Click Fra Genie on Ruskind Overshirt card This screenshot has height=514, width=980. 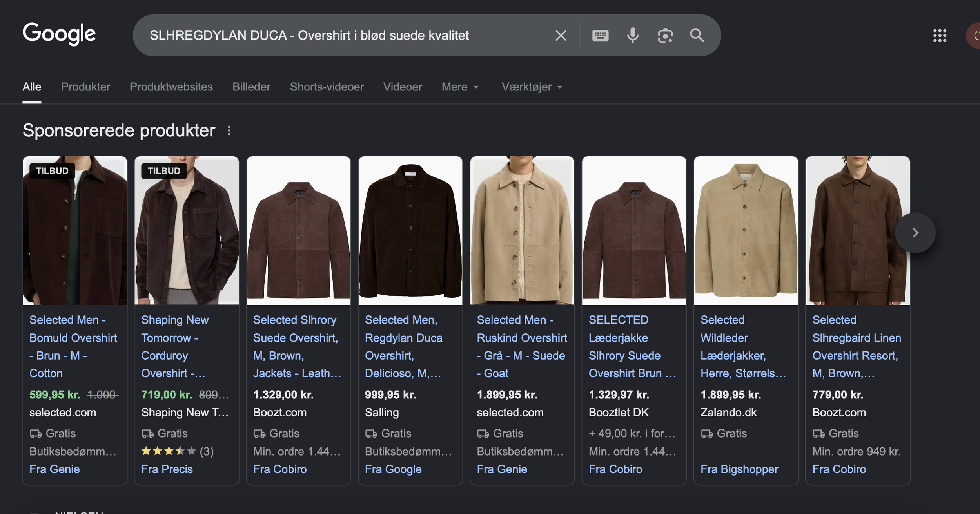click(502, 469)
